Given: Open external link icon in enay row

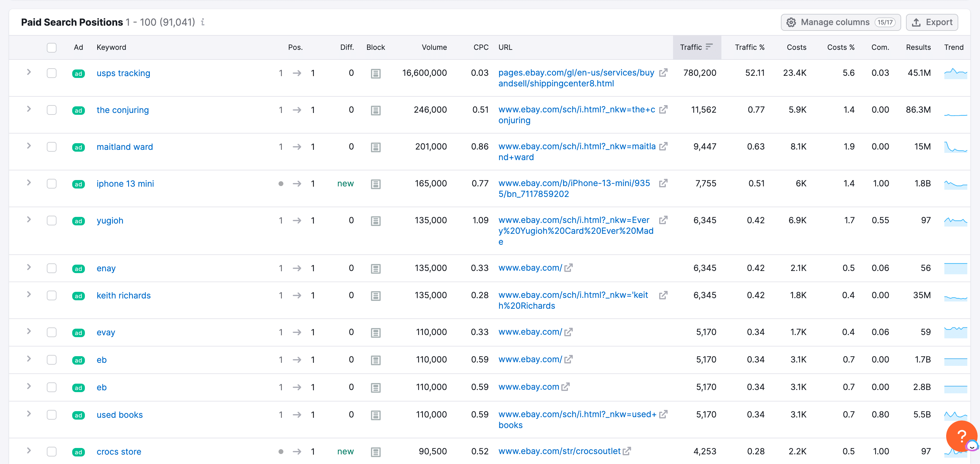Looking at the screenshot, I should (x=568, y=268).
